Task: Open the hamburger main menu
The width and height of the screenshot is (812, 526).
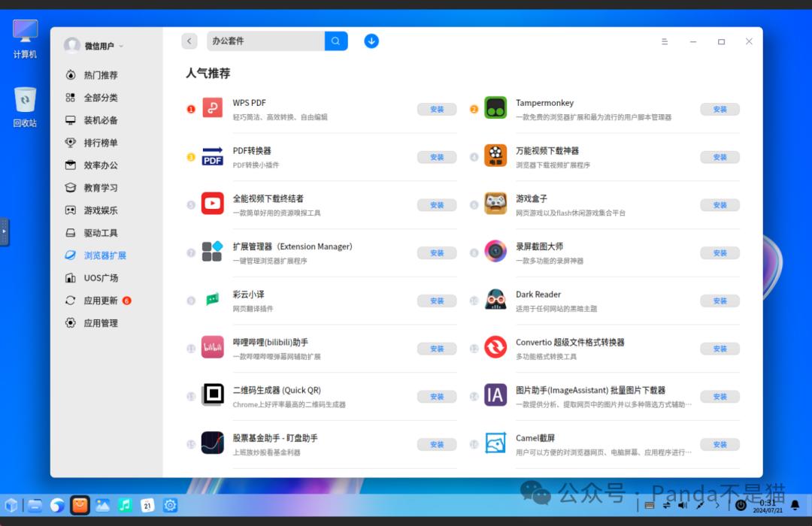Action: pyautogui.click(x=665, y=42)
